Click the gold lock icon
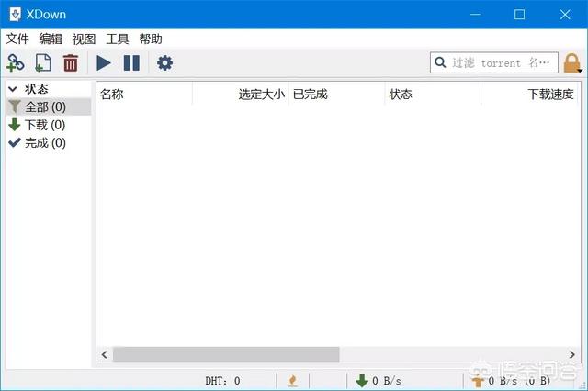The width and height of the screenshot is (588, 391). 572,63
